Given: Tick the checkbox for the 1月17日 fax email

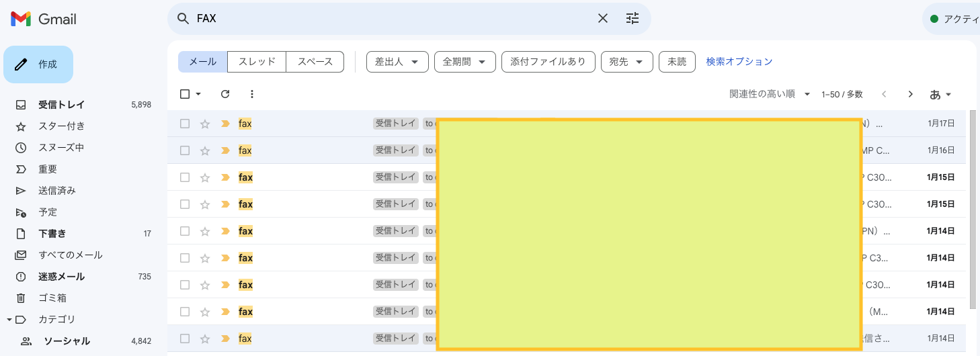Looking at the screenshot, I should pyautogui.click(x=185, y=124).
